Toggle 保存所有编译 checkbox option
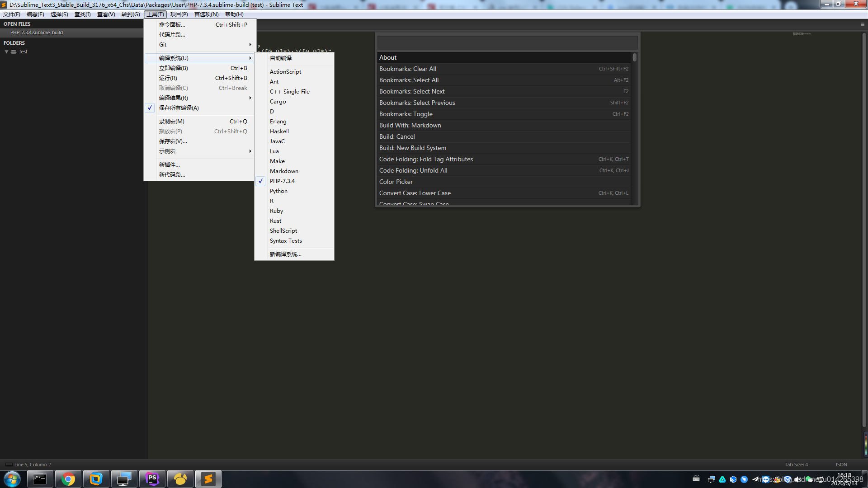The image size is (868, 488). point(179,107)
